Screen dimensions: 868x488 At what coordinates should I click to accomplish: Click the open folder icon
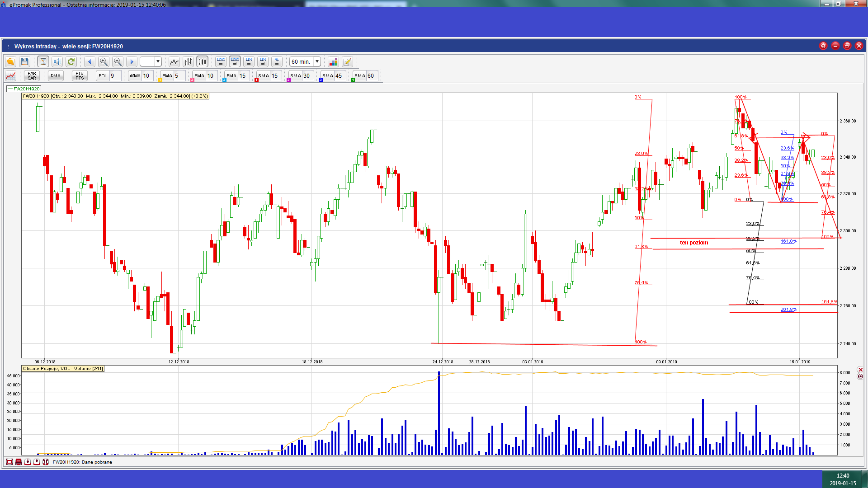point(10,62)
